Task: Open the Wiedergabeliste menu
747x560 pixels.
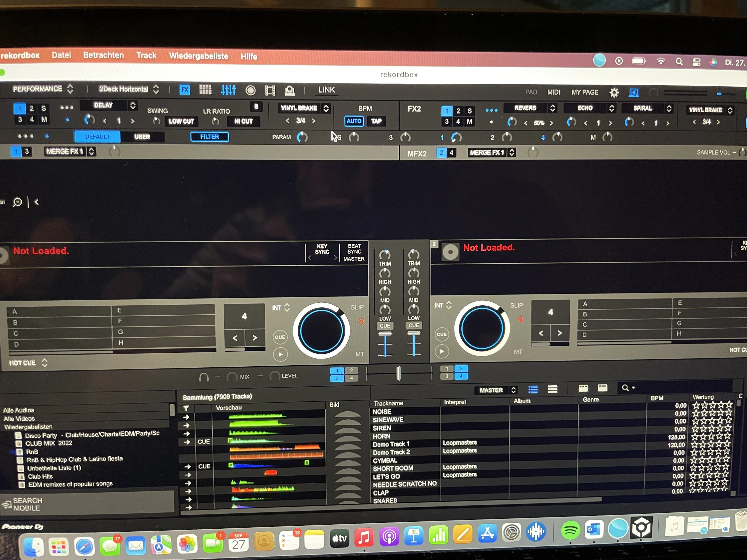Action: coord(198,56)
